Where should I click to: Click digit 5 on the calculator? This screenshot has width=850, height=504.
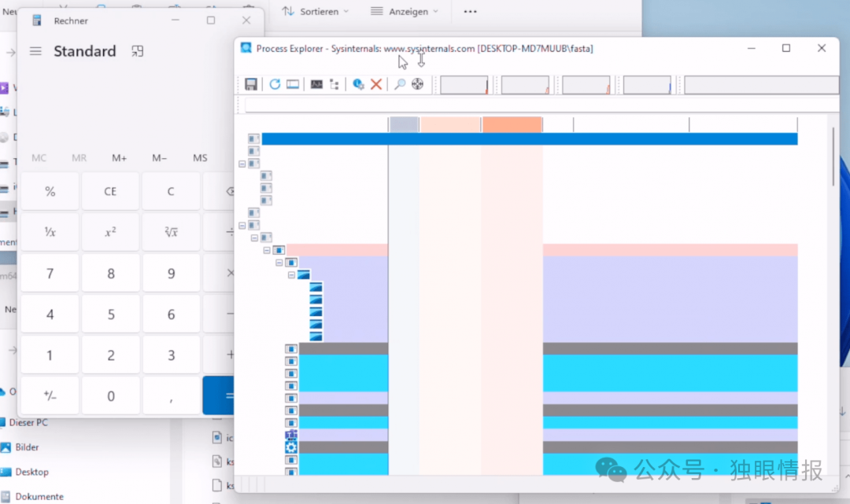(x=110, y=315)
